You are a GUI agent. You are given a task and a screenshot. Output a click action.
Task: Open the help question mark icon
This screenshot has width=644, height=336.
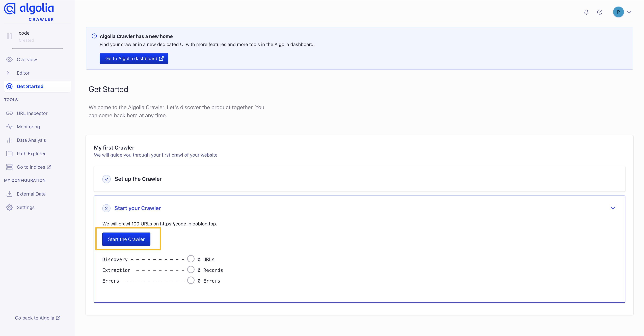click(x=600, y=12)
